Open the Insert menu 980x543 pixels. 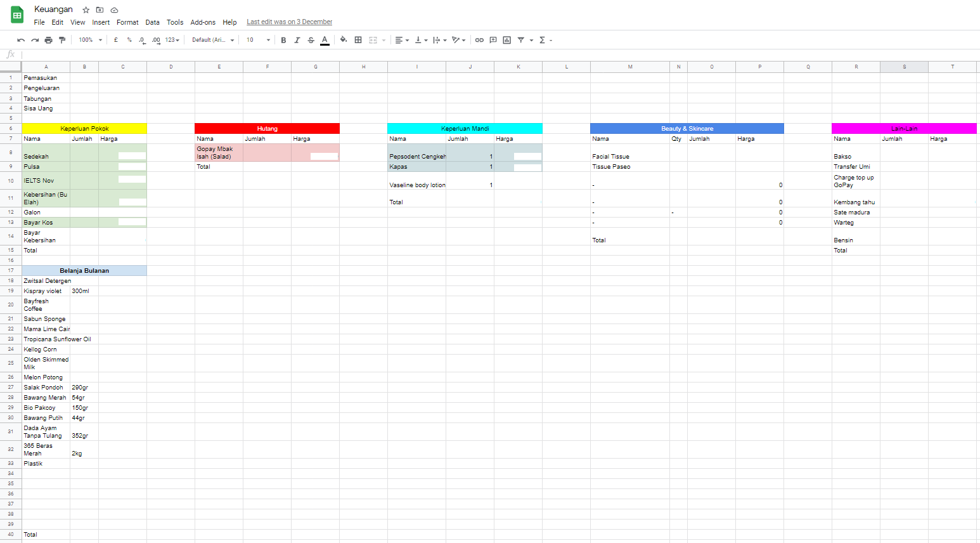(101, 22)
